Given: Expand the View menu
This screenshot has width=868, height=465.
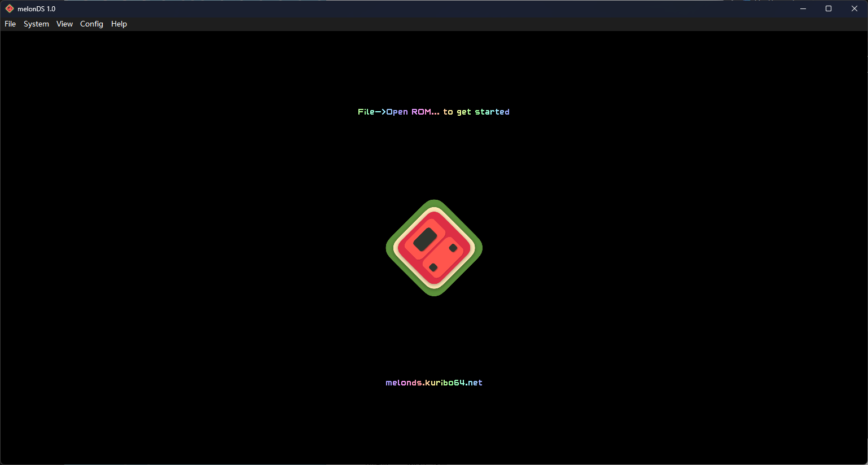Looking at the screenshot, I should coord(64,24).
